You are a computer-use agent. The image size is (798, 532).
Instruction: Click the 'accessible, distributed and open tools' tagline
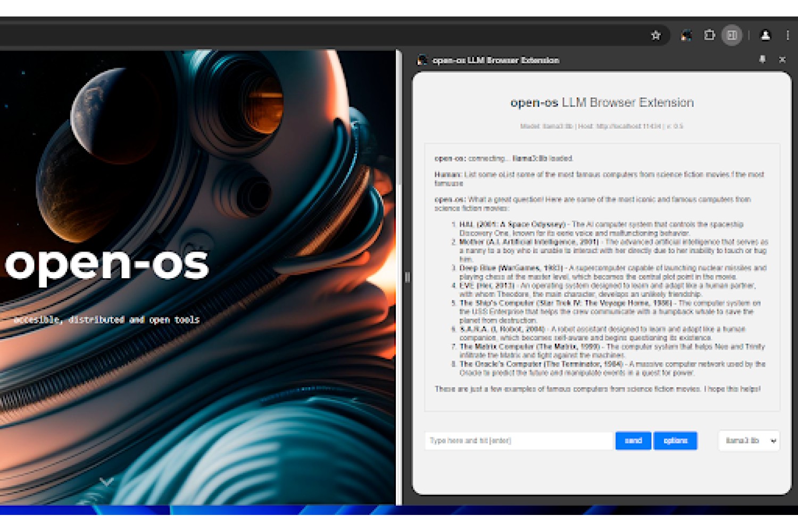click(x=106, y=320)
